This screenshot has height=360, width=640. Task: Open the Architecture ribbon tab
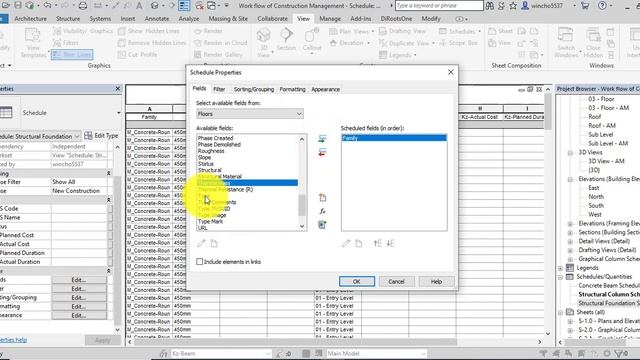[x=30, y=19]
